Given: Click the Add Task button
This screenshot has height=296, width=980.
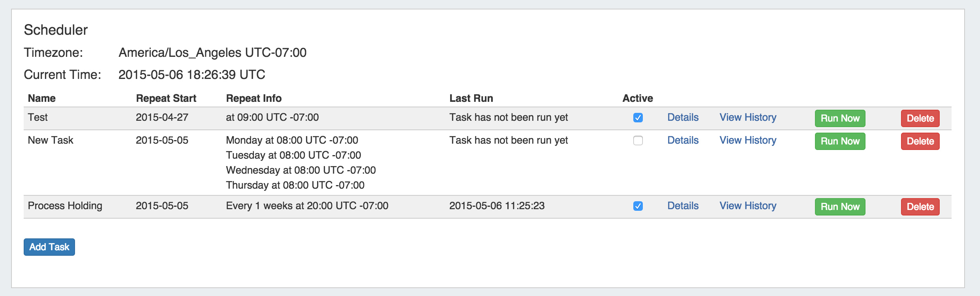Looking at the screenshot, I should pos(49,247).
